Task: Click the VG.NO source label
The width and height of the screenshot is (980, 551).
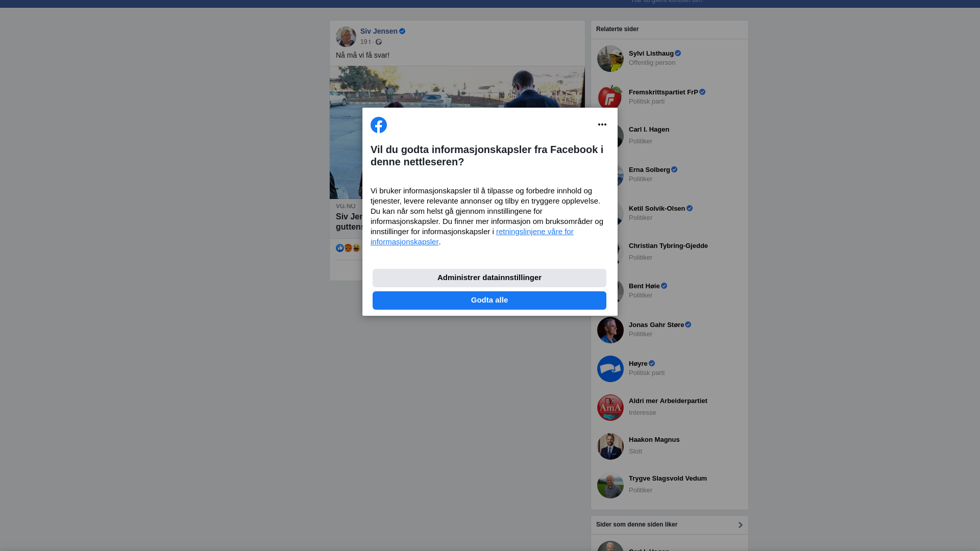Action: [x=346, y=206]
